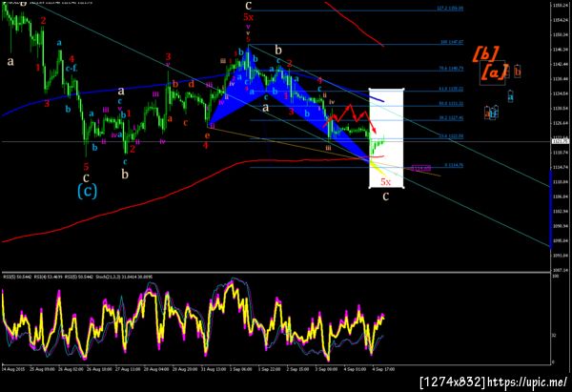Click the Stoch(21,3,3) indicator readout text
Viewport: 572px width, 392px height.
click(x=124, y=277)
